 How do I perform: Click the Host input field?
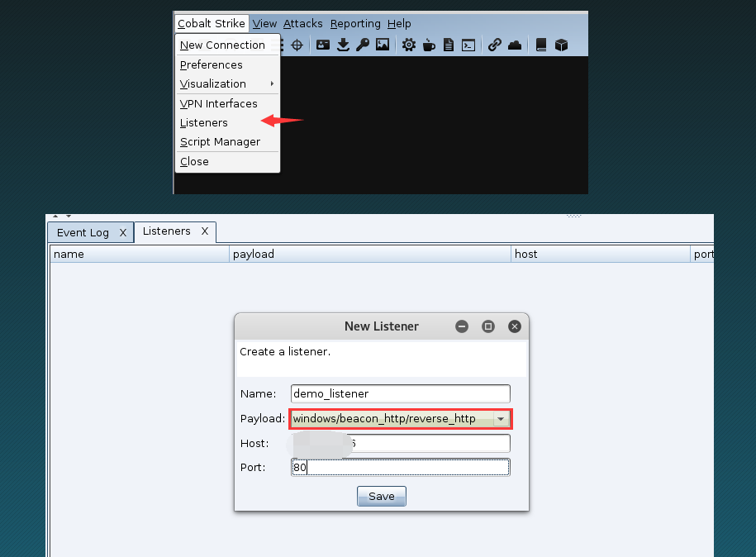coord(401,443)
